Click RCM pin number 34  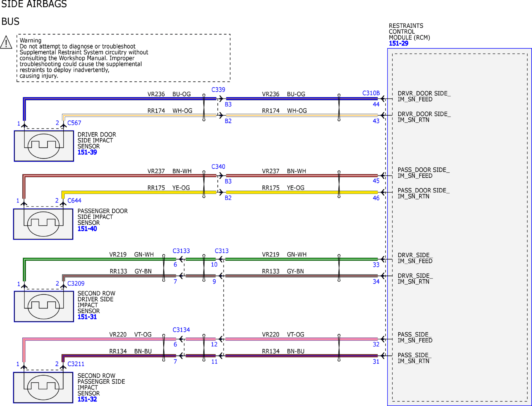[x=376, y=282]
